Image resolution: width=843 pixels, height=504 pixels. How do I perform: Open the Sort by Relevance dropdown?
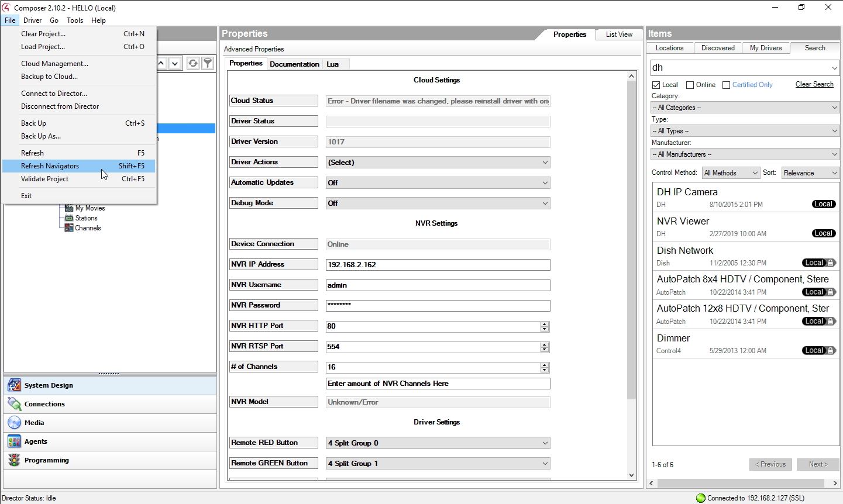pos(810,173)
